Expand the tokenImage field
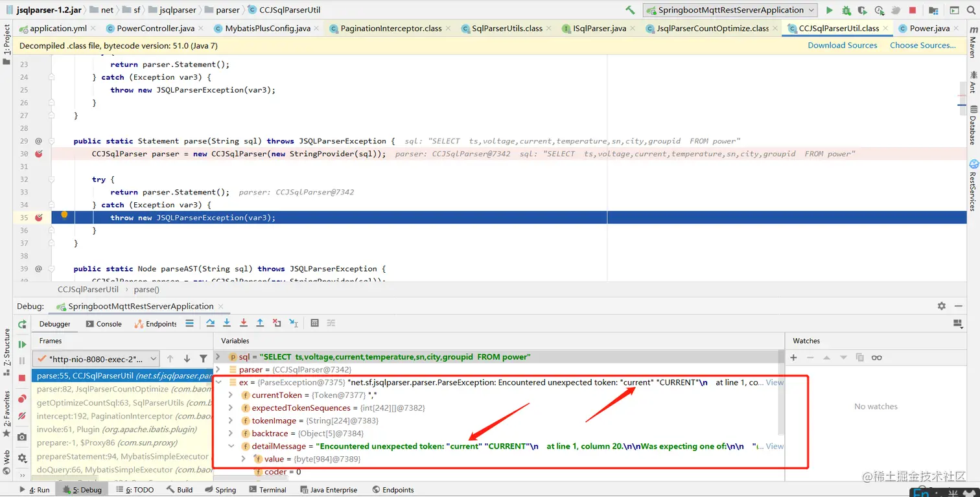This screenshot has width=980, height=497. (x=231, y=421)
